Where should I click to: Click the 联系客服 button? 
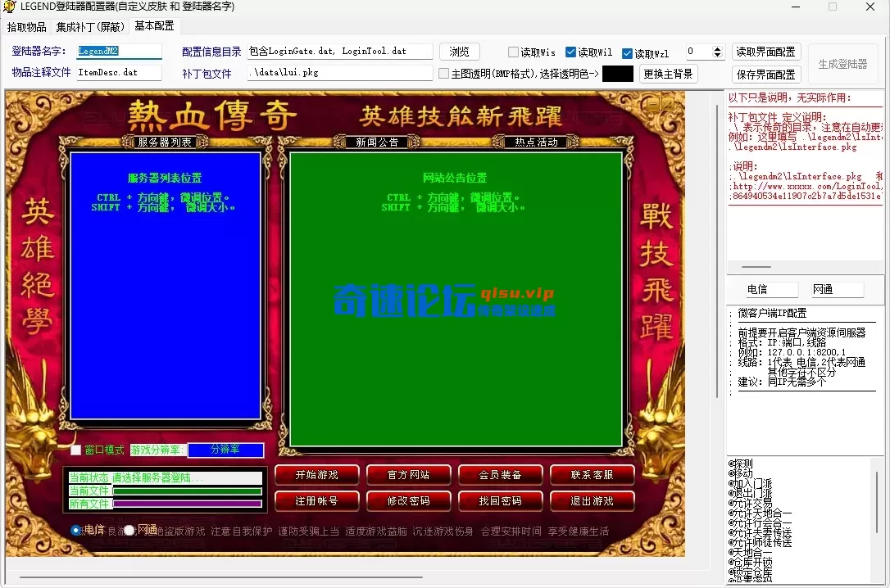point(592,475)
